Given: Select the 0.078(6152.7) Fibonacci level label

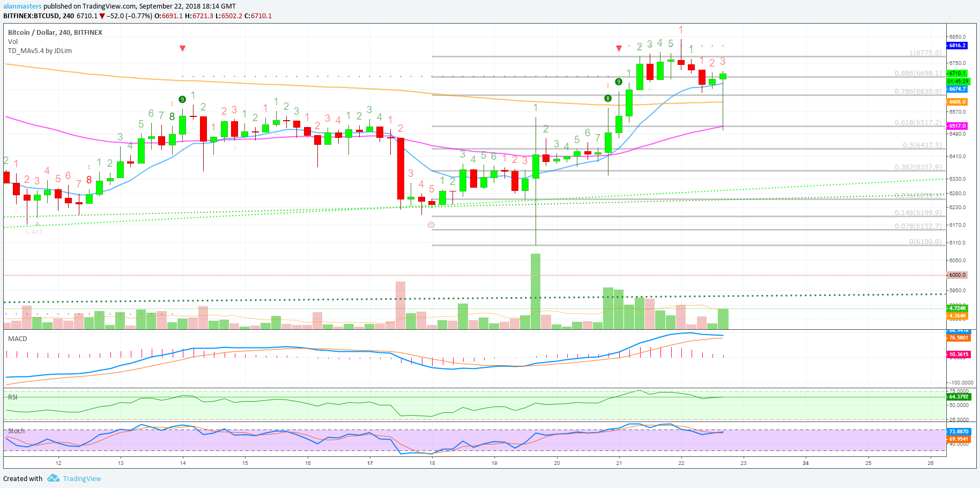Looking at the screenshot, I should click(918, 226).
